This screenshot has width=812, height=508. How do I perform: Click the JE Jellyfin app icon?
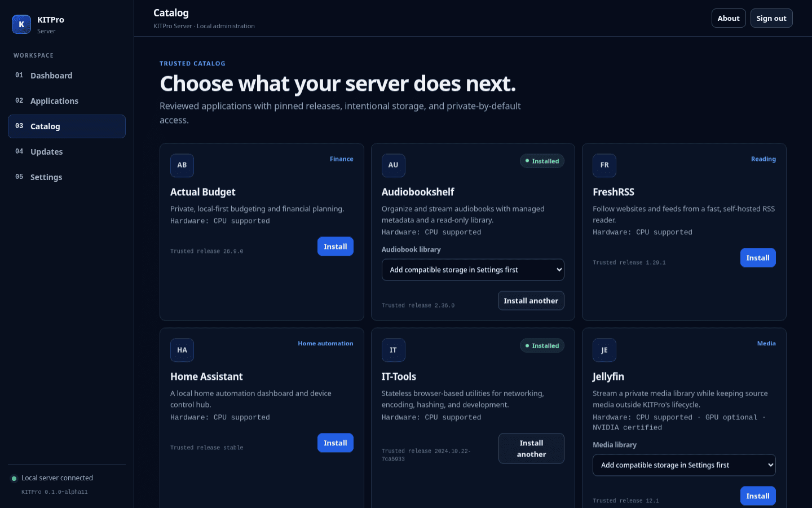point(604,350)
